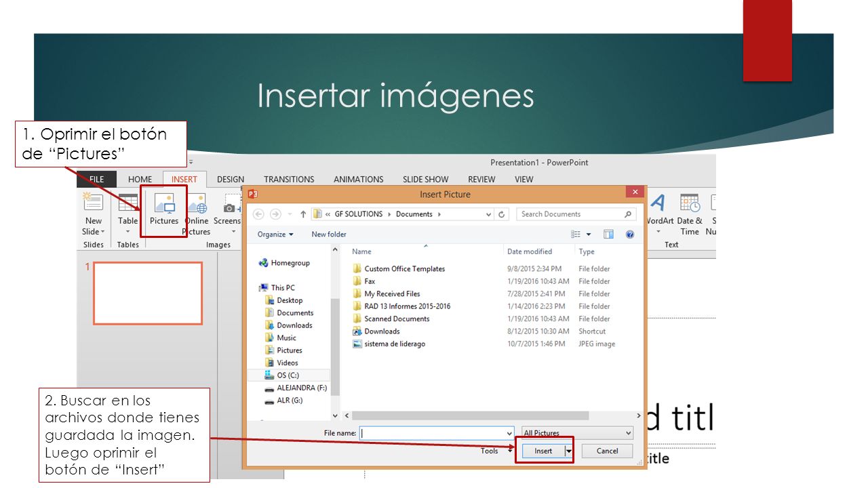Click the Insert button
Viewport: 868px width, 488px height.
(x=543, y=451)
